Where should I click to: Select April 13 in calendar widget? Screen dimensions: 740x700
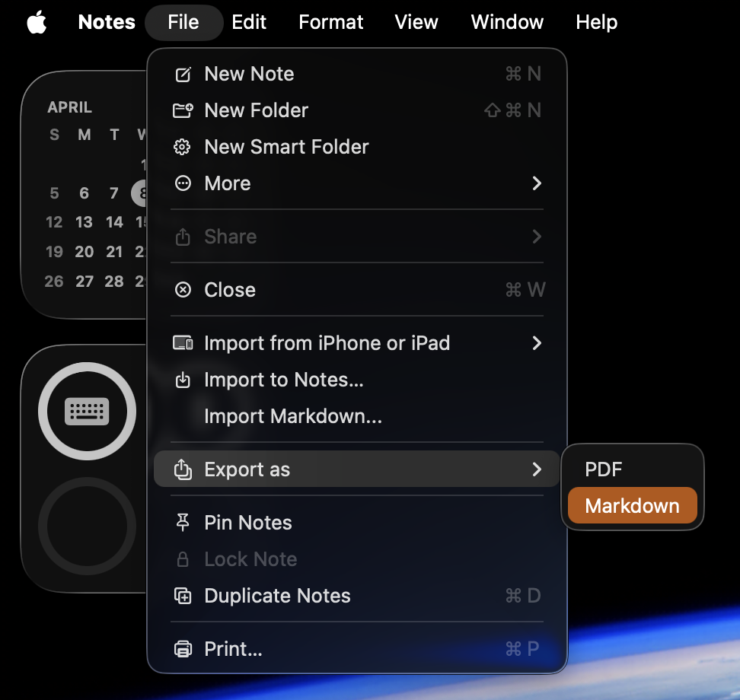84,222
